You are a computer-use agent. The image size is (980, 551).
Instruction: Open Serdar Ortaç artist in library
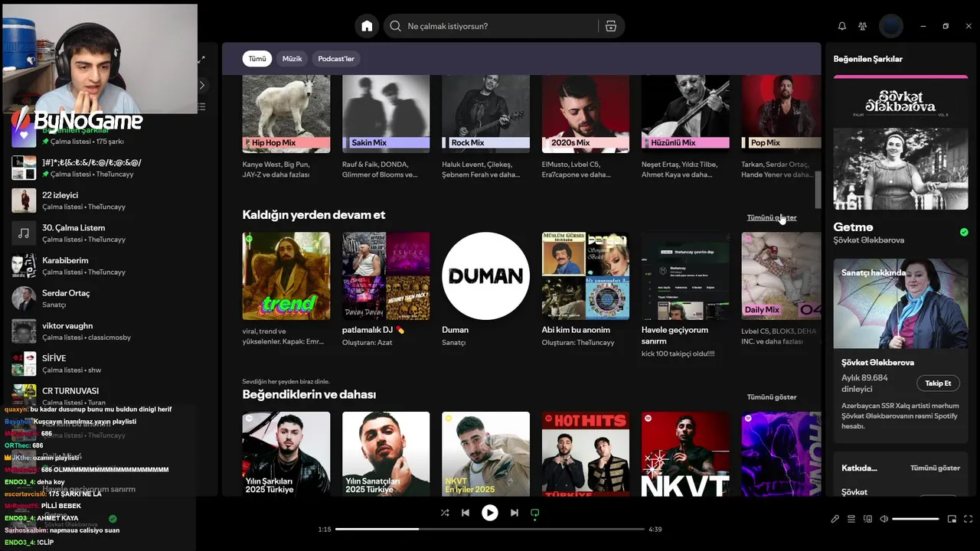(107, 298)
